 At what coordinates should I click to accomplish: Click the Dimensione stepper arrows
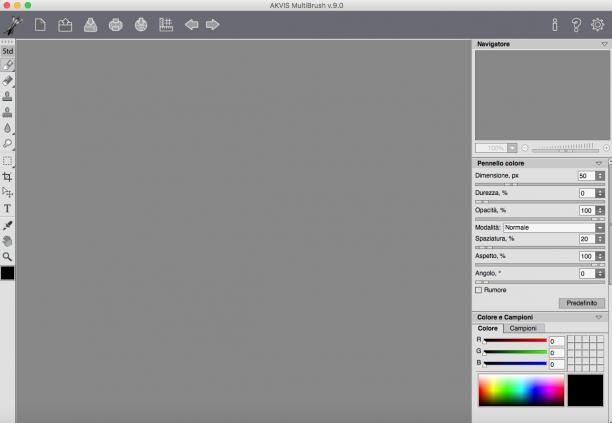point(600,176)
